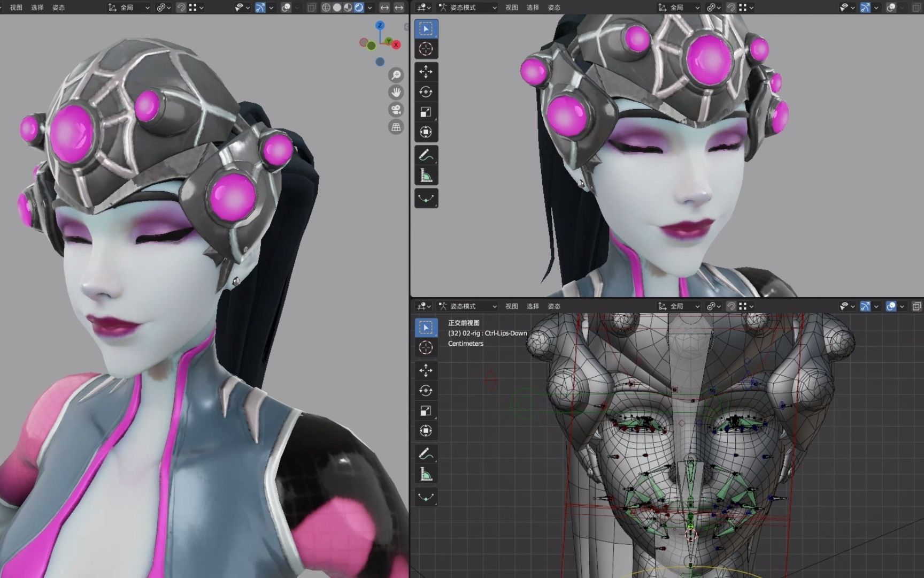
Task: Select the scale tool in bottom-right viewport
Action: (426, 411)
